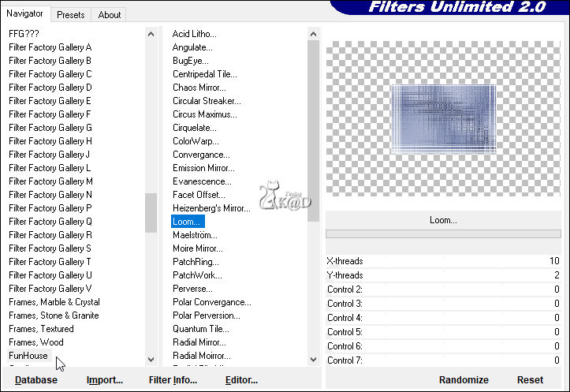Click the Control 4 slider
Viewport: 570px width, 392px height.
[443, 318]
